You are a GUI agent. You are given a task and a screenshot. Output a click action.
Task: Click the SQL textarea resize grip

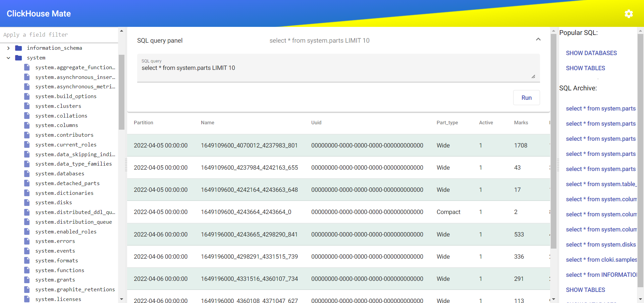click(x=533, y=77)
